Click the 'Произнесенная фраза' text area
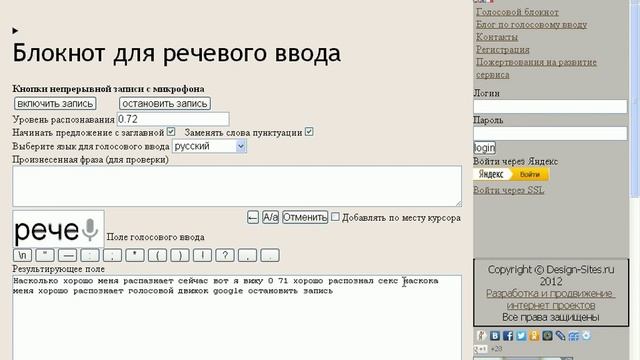The height and width of the screenshot is (360, 640). coord(237,186)
